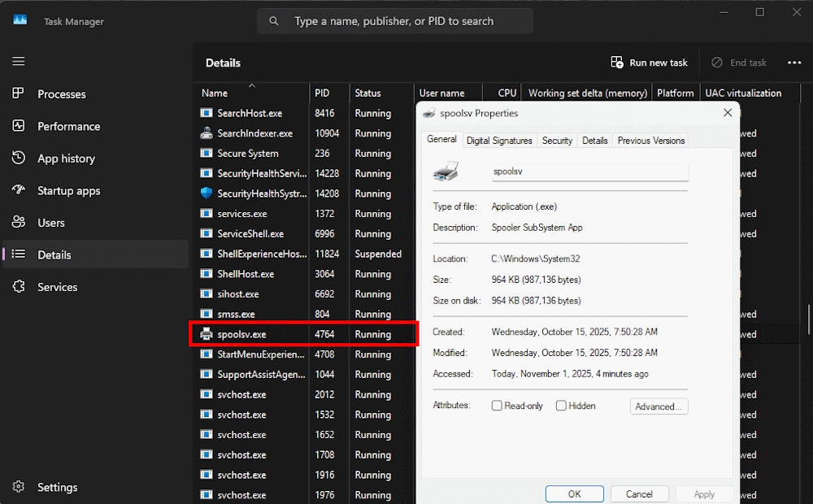Toggle the Read-only attribute checkbox
Screen dimensions: 813x504
click(x=497, y=406)
